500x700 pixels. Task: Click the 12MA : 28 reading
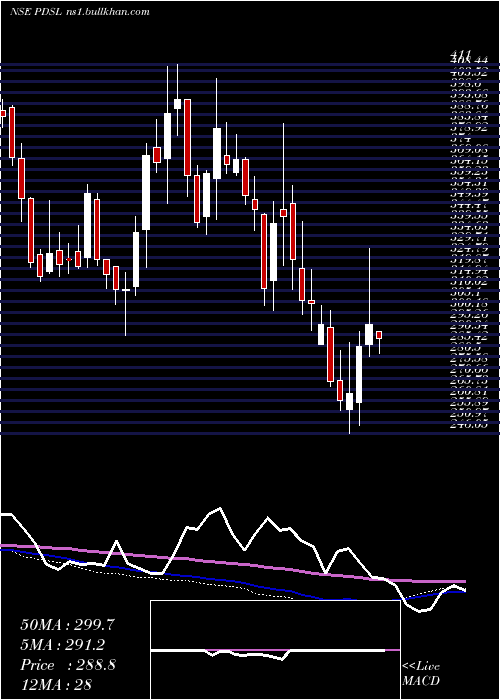point(56,685)
